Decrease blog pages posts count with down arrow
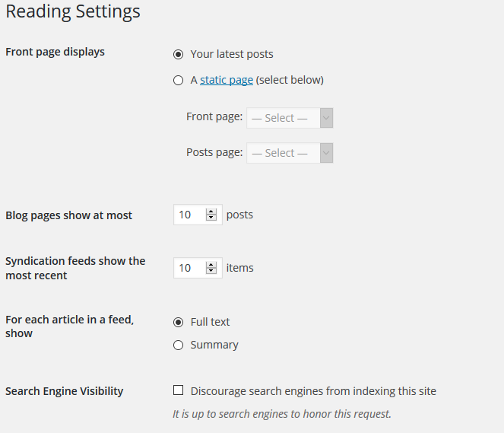The image size is (504, 433). (211, 218)
